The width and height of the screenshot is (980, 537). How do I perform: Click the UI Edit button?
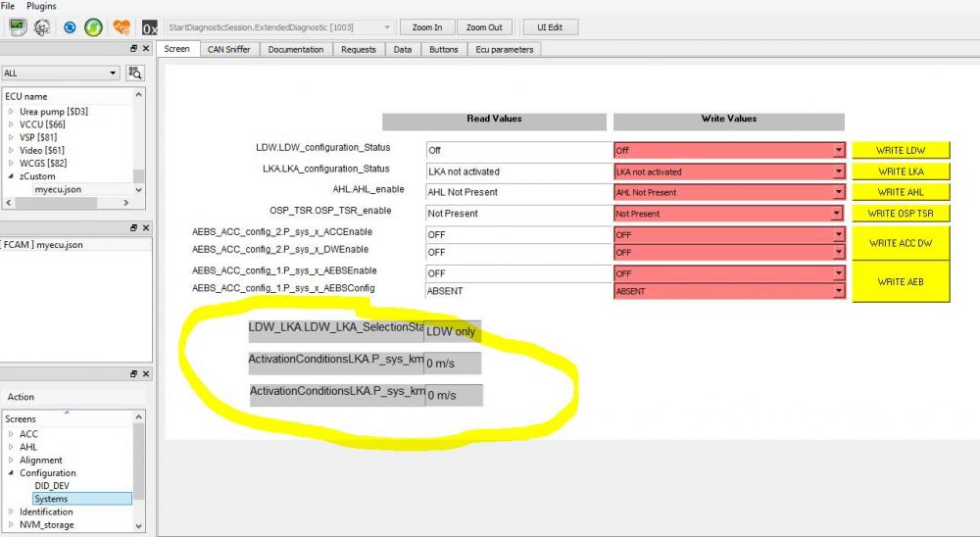pyautogui.click(x=550, y=27)
